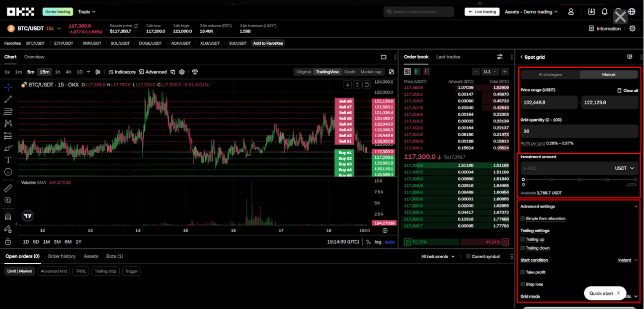Open candlestick chart type selector
Screen dimensions: 644x309
coord(98,72)
